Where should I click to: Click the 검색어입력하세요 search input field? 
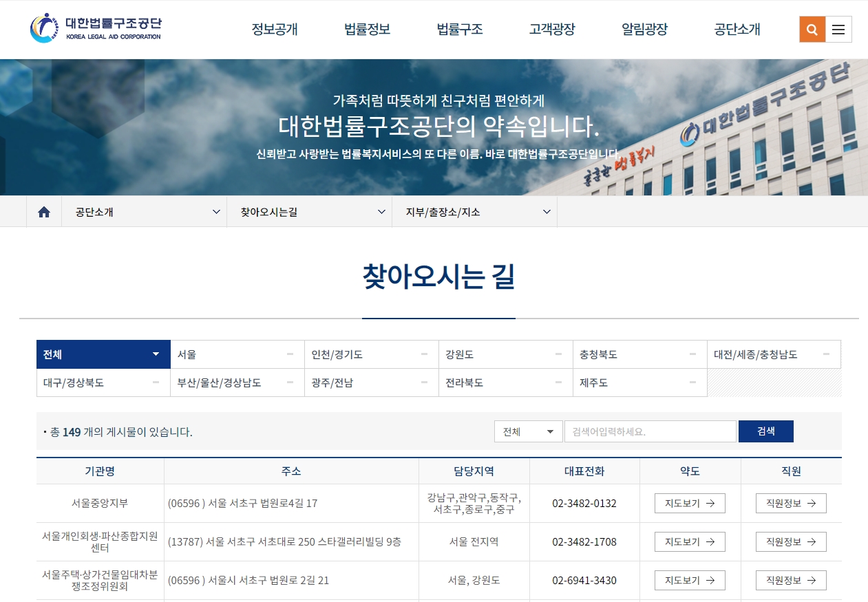point(650,431)
